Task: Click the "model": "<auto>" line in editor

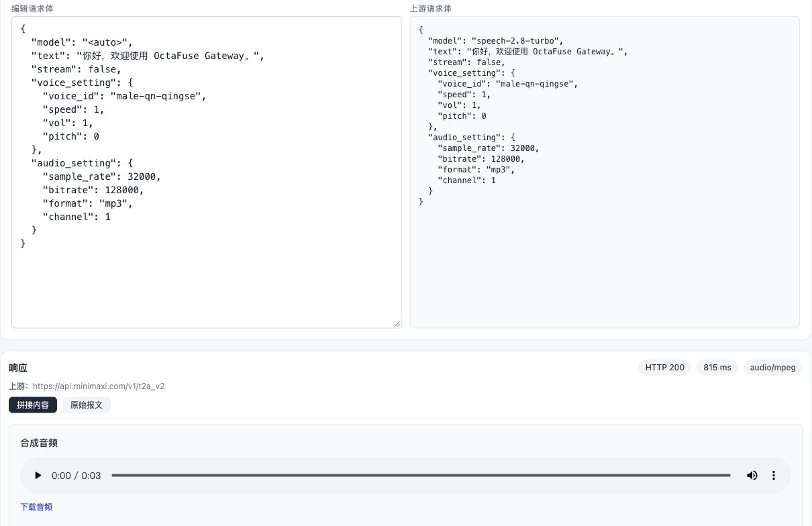Action: (x=82, y=42)
